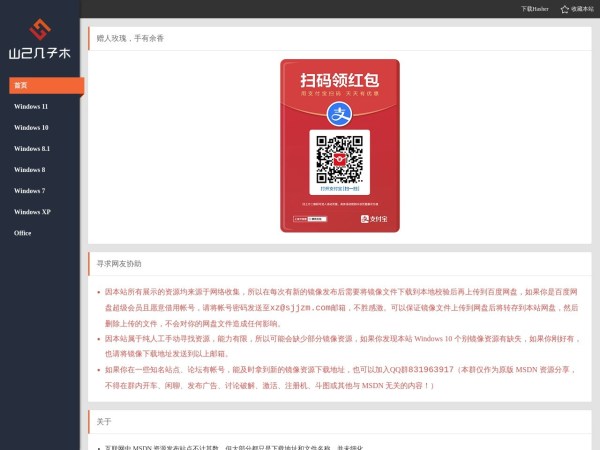Viewport: 600px width, 450px height.
Task: Click the star icon beside 收藏本站
Action: [564, 9]
